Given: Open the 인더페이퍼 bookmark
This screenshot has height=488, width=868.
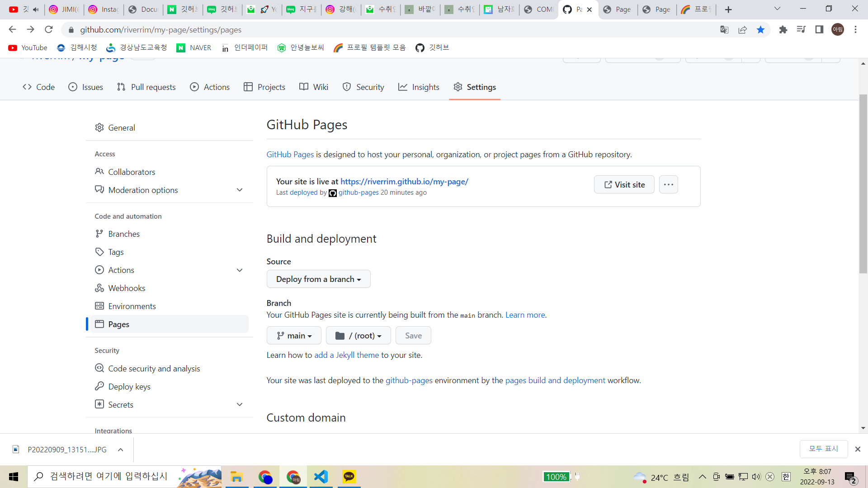Looking at the screenshot, I should pyautogui.click(x=245, y=47).
